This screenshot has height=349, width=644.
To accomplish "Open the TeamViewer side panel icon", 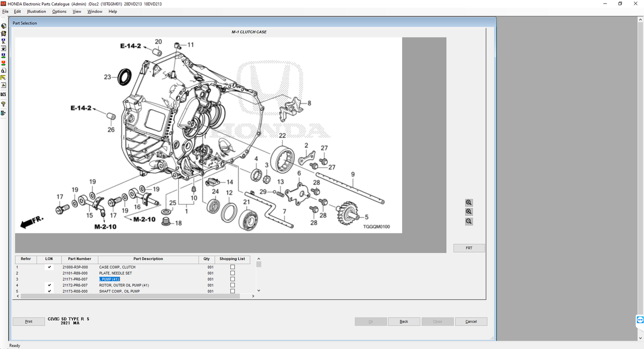I will point(640,320).
